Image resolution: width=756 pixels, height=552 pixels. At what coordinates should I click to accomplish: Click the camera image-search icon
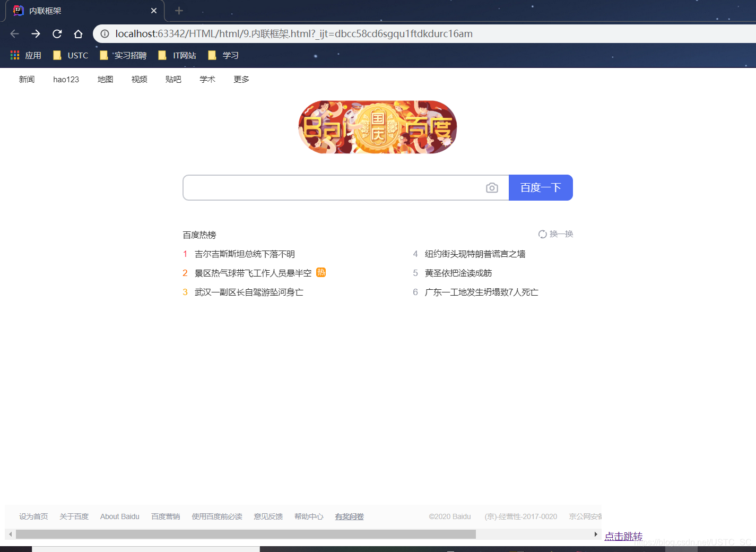tap(492, 188)
